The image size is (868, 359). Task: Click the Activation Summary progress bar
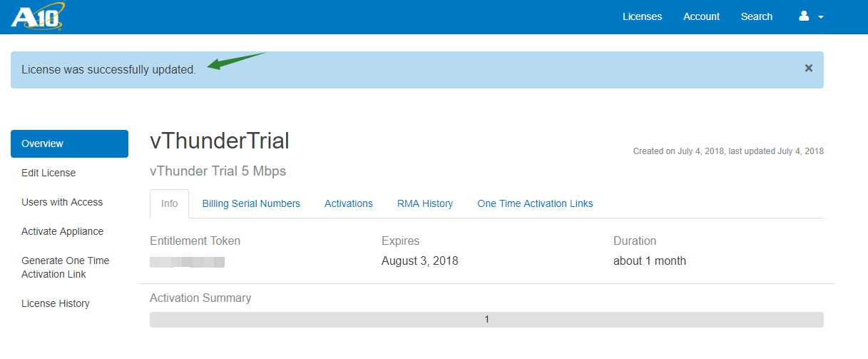486,320
